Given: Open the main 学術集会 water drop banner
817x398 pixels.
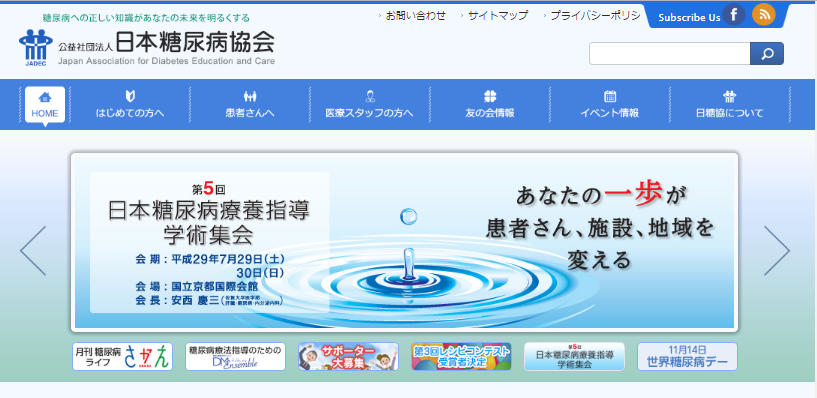Looking at the screenshot, I should (404, 242).
